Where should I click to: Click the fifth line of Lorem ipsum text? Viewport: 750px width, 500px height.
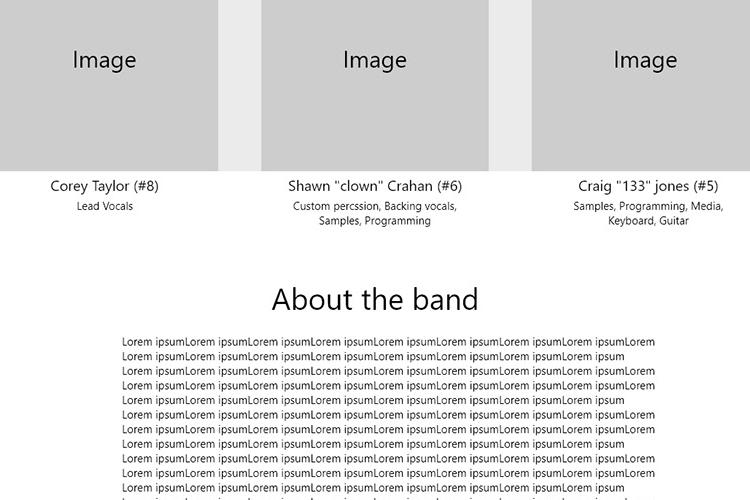coord(373,400)
